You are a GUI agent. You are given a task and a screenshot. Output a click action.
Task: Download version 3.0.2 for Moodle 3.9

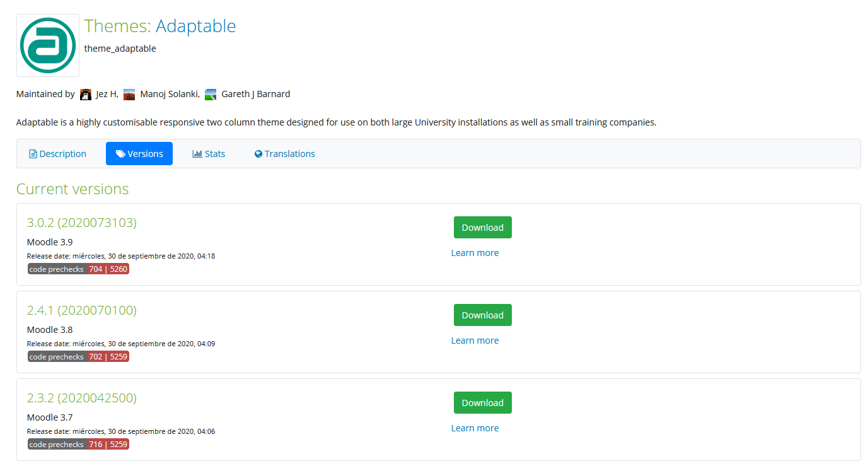tap(483, 228)
